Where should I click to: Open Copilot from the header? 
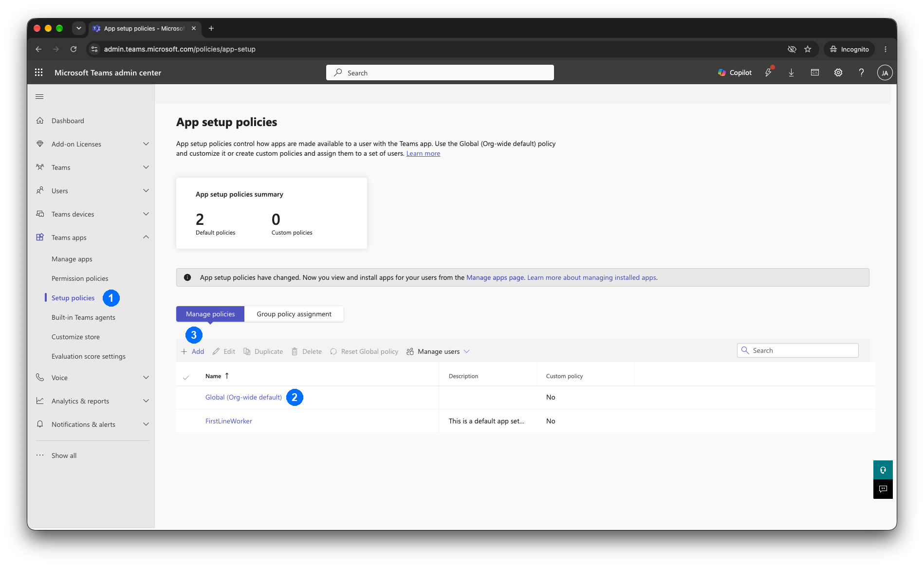[735, 73]
